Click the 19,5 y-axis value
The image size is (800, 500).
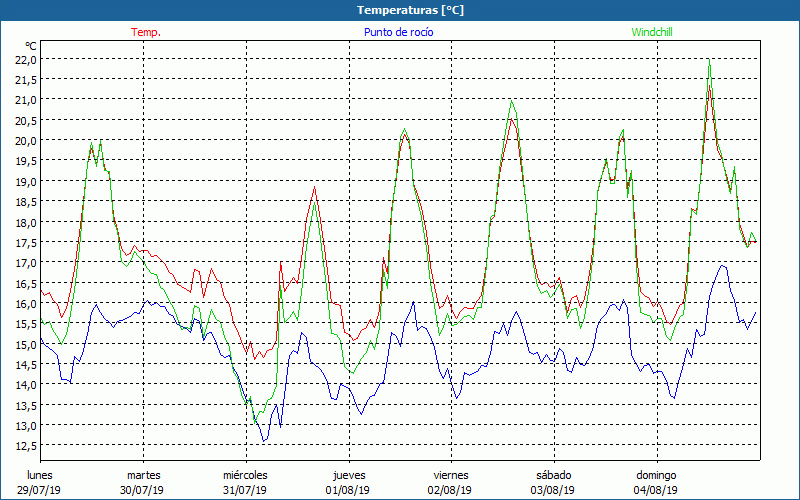[x=26, y=161]
